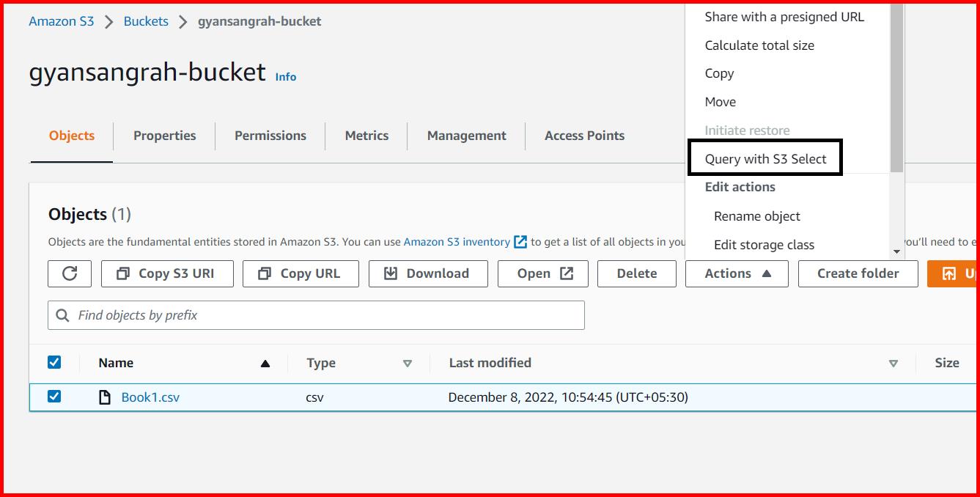Click the external link icon after Amazon S3 inventory

(521, 241)
